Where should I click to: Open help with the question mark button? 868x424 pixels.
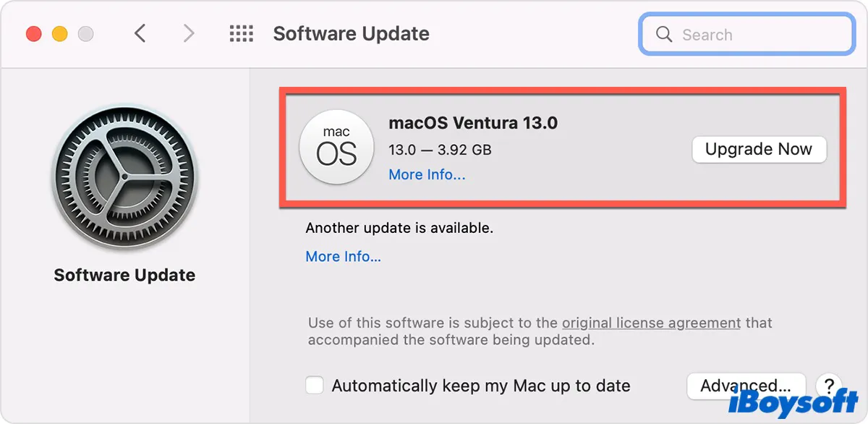coord(828,385)
